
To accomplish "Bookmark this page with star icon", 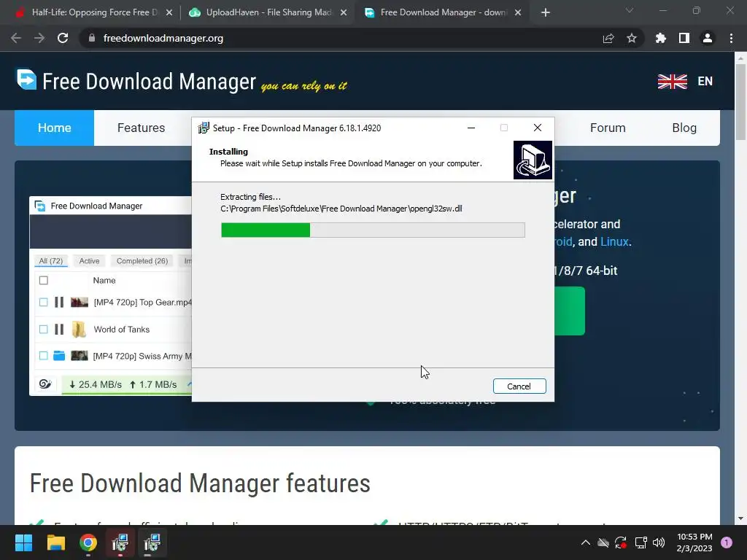I will [632, 38].
